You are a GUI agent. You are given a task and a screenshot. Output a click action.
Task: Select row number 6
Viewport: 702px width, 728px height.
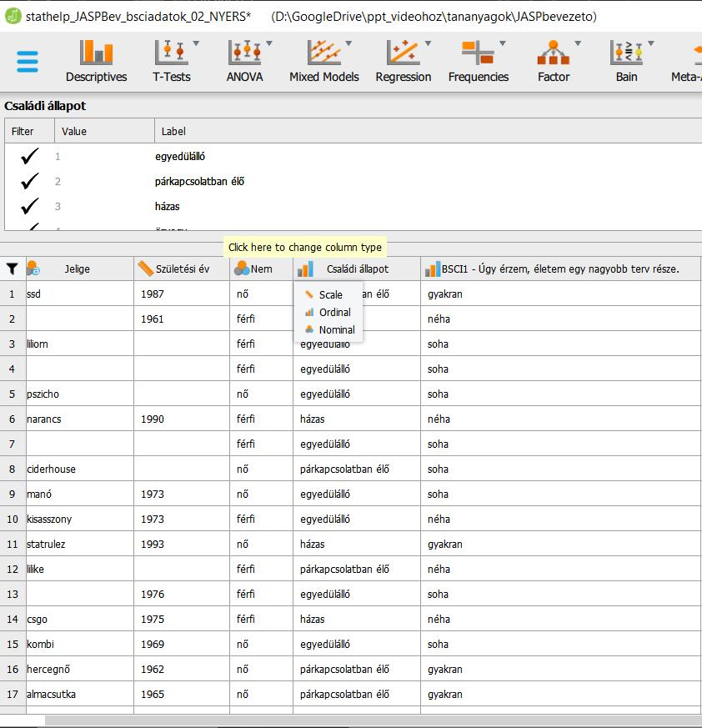click(x=13, y=419)
